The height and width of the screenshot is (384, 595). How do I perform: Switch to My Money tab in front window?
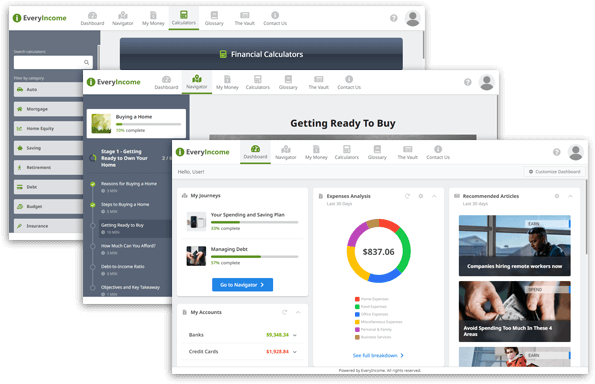coord(316,153)
